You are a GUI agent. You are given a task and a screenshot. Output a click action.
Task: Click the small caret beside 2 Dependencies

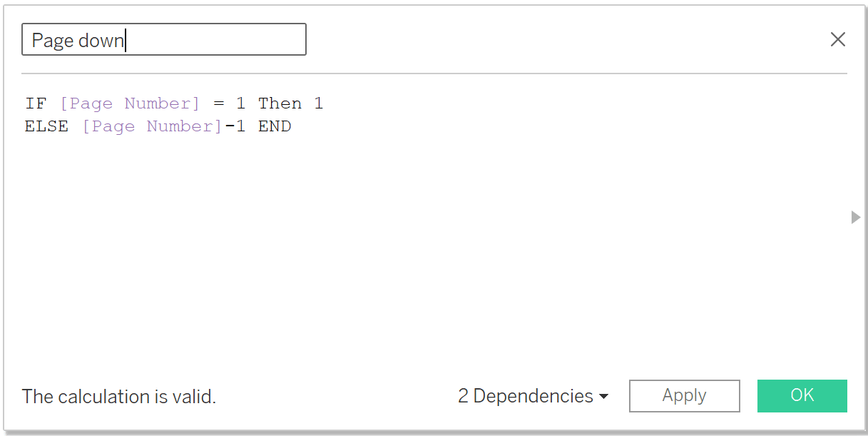click(x=603, y=397)
